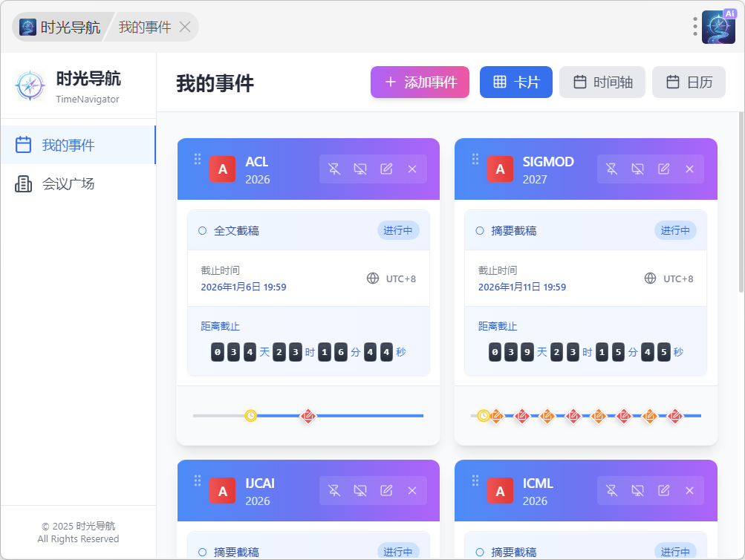Click the 进行中 status on SIGMOD card

[676, 230]
